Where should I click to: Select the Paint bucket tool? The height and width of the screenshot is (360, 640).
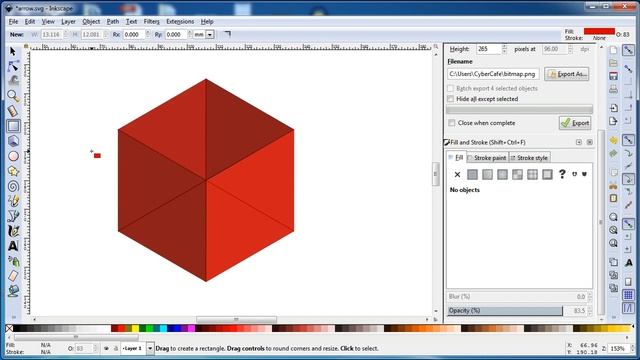[13, 291]
